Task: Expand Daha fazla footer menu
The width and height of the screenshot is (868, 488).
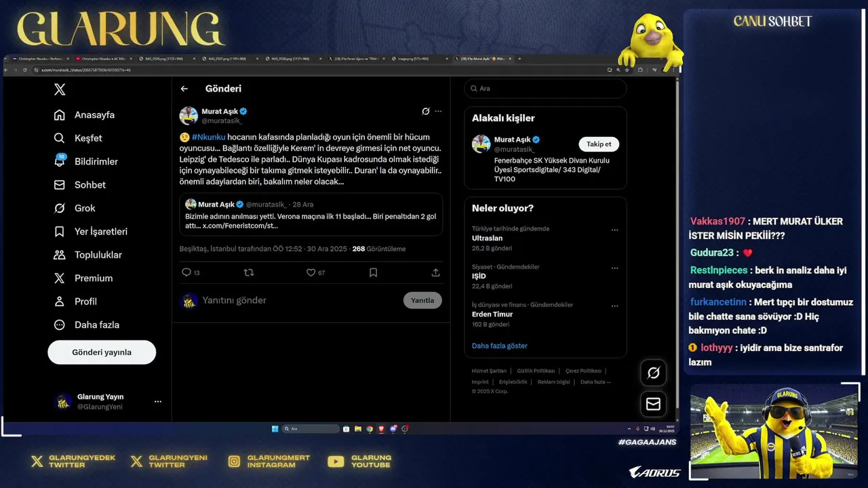Action: point(595,382)
